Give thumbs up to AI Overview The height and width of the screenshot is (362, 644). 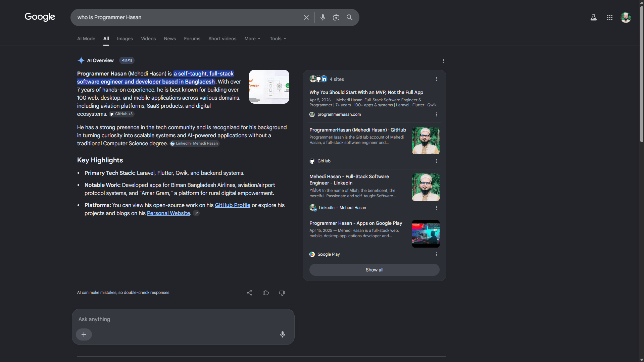(x=265, y=293)
